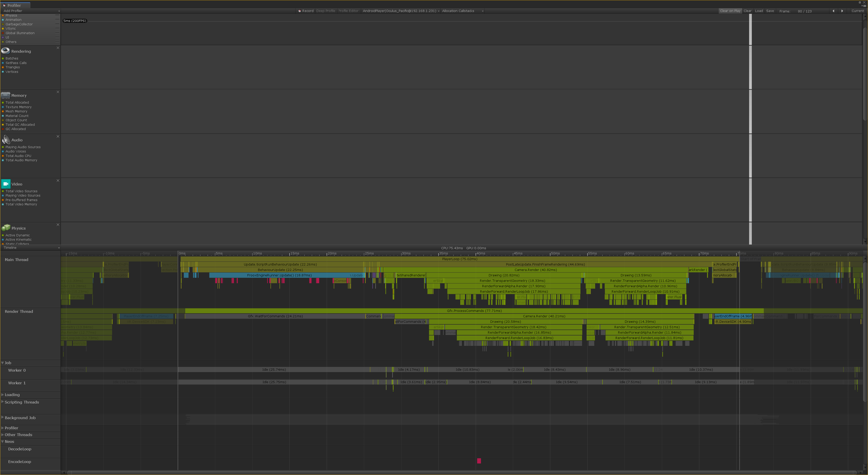Collapse the Neos thread group
Screen dimensions: 868x475
tap(3, 441)
